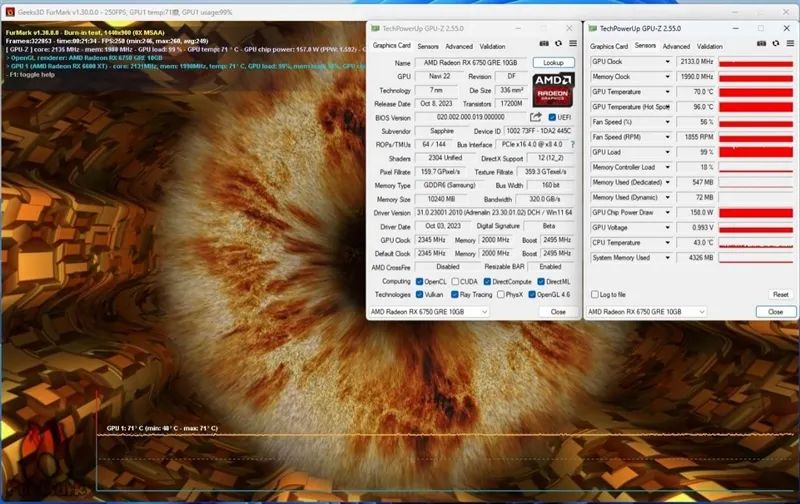
Task: Open GPU selector dropdown in Graphics Card window
Action: click(x=429, y=311)
